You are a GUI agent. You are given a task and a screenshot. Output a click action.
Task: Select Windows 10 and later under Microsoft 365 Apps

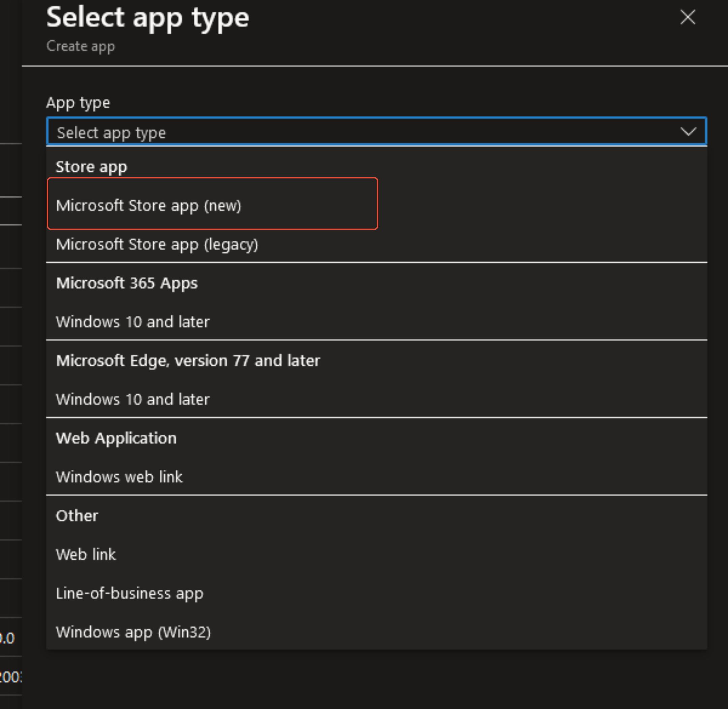[x=133, y=322]
